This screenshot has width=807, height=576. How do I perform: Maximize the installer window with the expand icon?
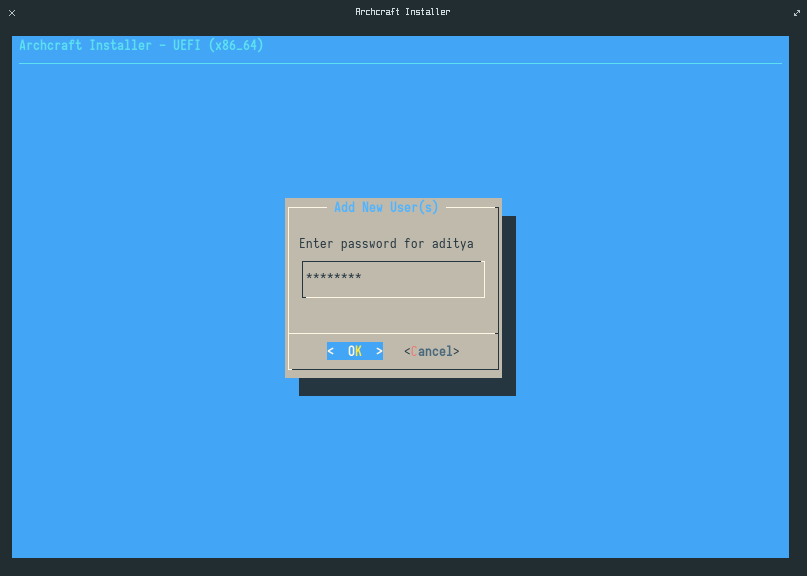pos(797,13)
